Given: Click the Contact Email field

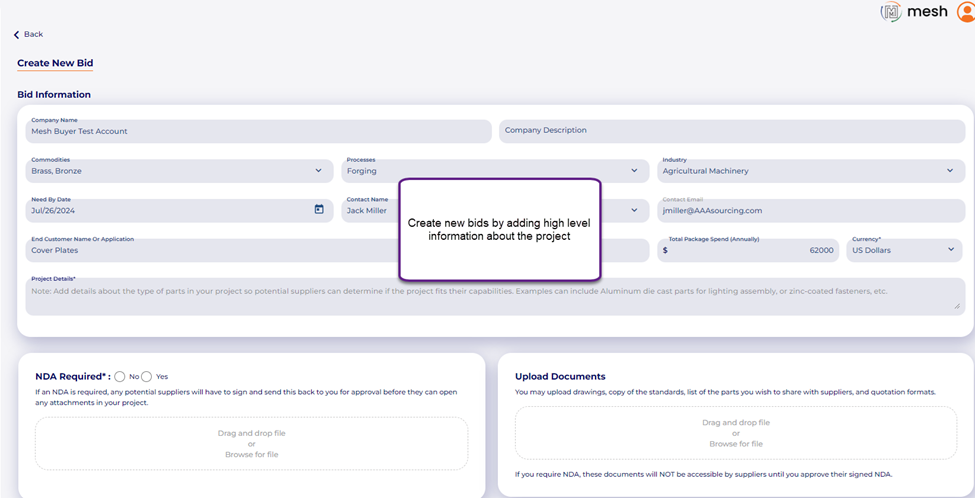Looking at the screenshot, I should click(810, 210).
